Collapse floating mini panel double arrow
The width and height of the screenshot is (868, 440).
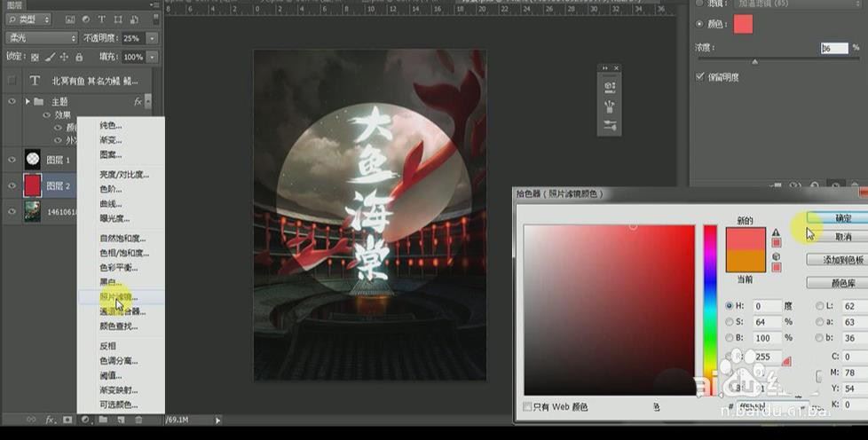pos(604,68)
